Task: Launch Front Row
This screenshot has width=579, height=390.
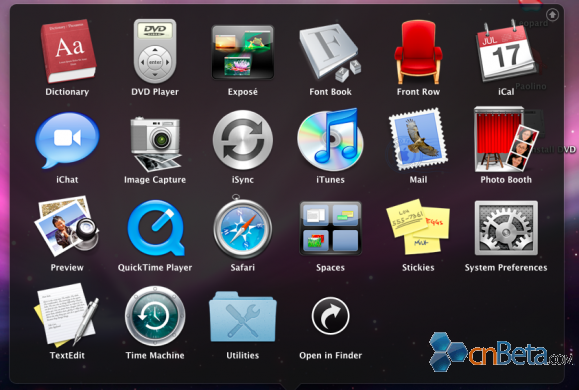Action: (418, 52)
